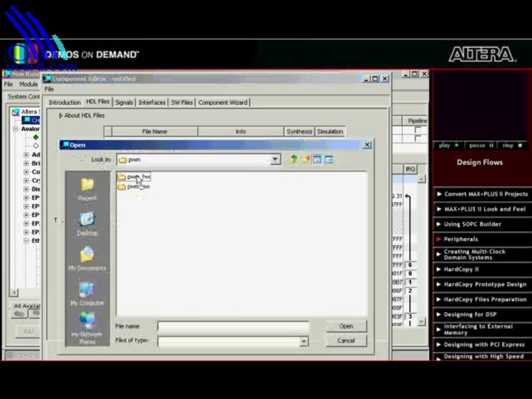Switch to the HDL Files tab

[x=98, y=102]
